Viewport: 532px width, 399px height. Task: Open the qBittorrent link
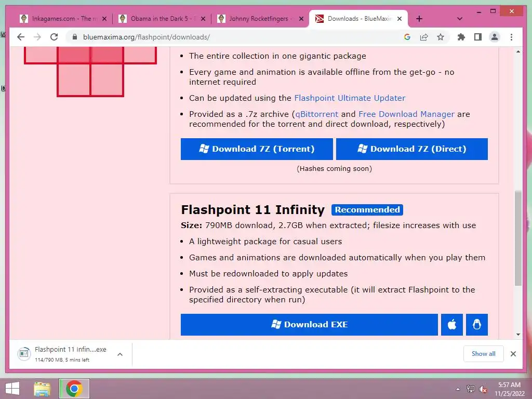pyautogui.click(x=317, y=114)
